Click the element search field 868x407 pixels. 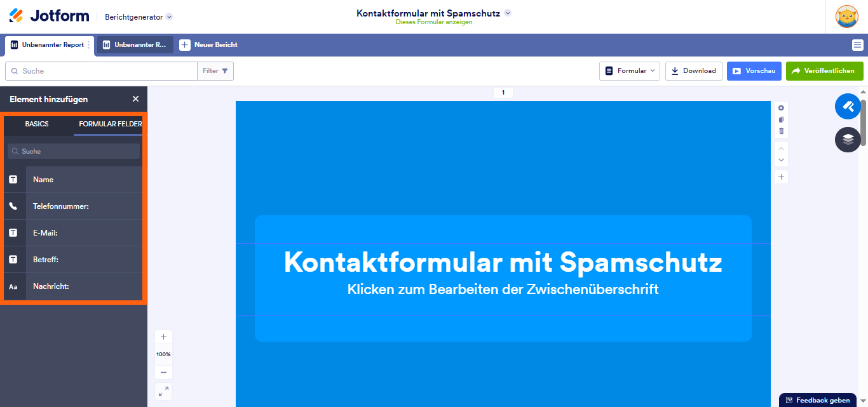[x=73, y=150]
